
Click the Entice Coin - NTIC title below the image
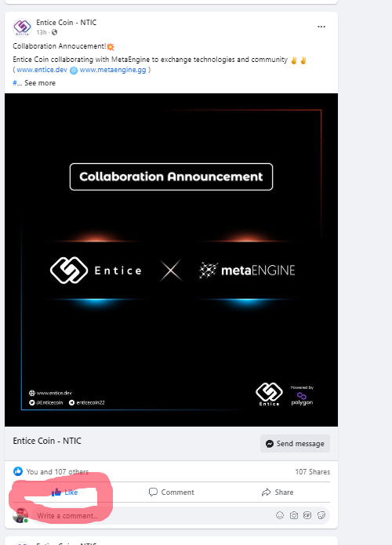point(47,441)
